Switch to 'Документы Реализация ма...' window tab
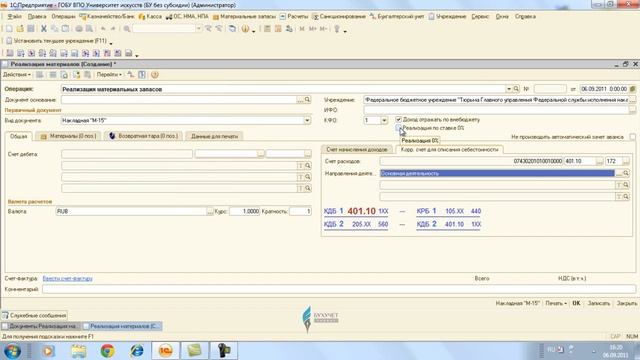640x360 pixels. pos(40,326)
